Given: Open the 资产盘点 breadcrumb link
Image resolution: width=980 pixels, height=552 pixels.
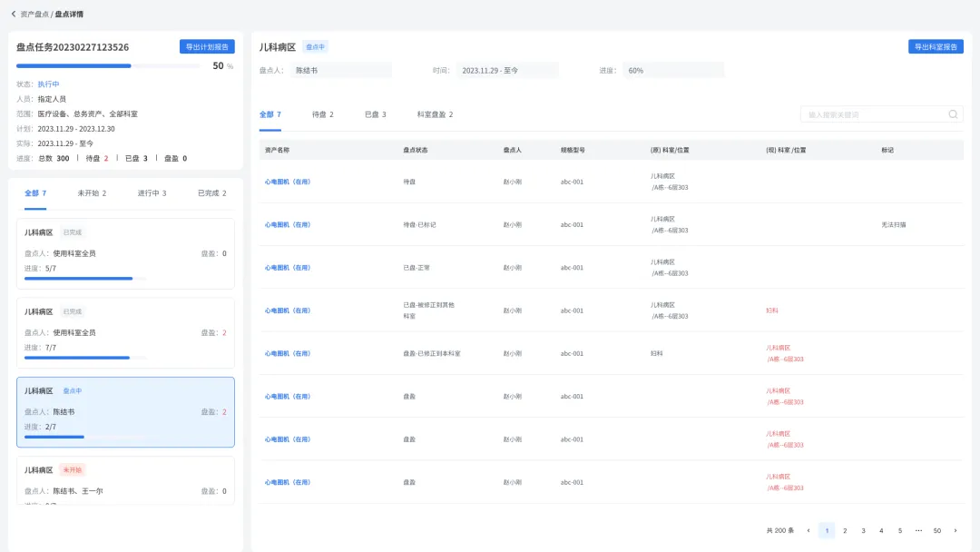Looking at the screenshot, I should 34,14.
